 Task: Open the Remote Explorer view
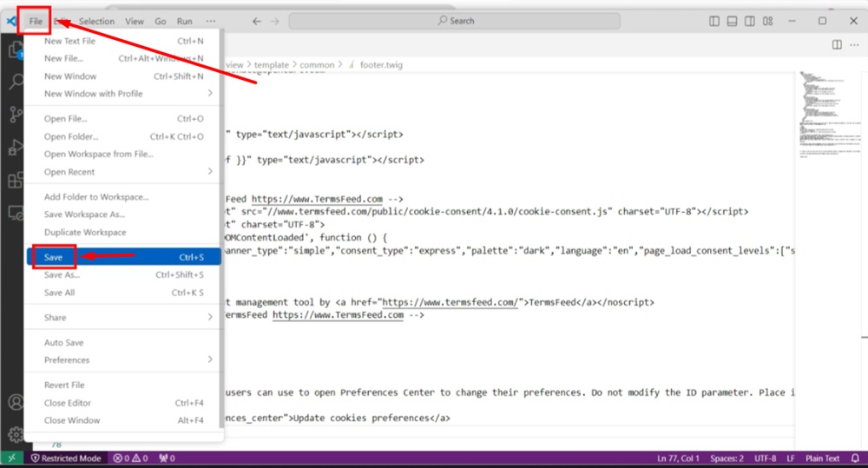coord(16,213)
